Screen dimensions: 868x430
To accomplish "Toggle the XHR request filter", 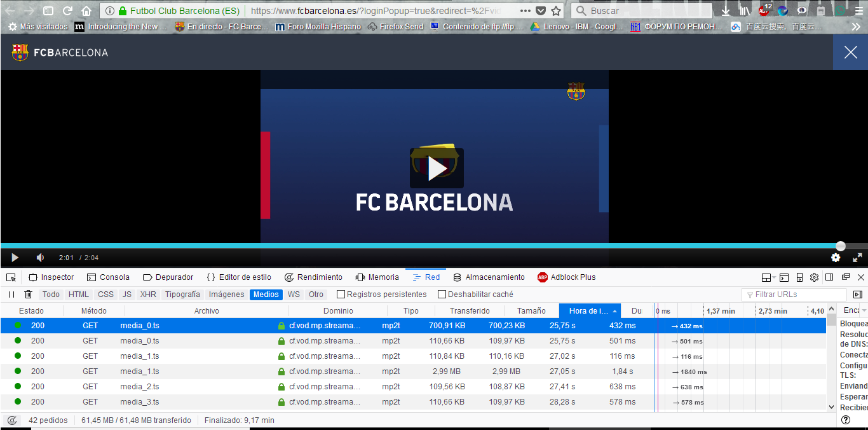I will tap(148, 295).
